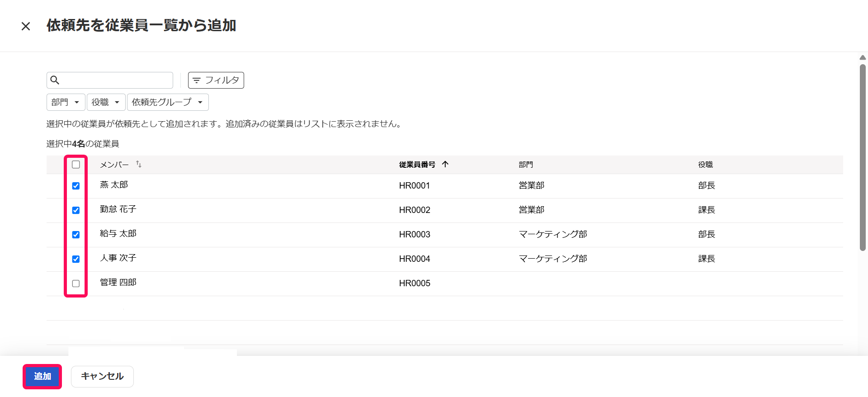Click employee number HR0004
The image size is (868, 397).
(x=415, y=259)
